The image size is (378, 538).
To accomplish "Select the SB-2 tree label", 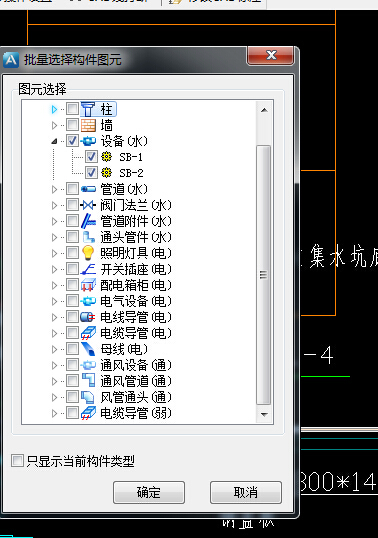I will 131,173.
